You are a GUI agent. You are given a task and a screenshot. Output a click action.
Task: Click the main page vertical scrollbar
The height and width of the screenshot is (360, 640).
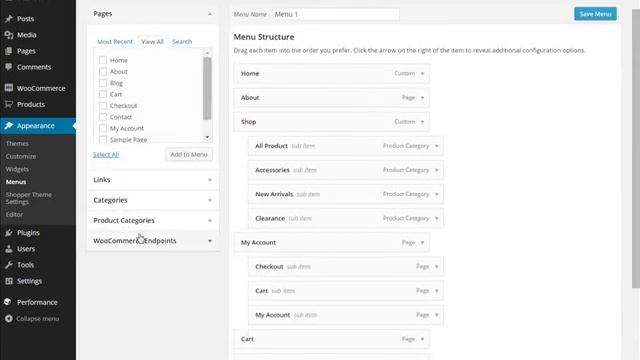pos(636,149)
